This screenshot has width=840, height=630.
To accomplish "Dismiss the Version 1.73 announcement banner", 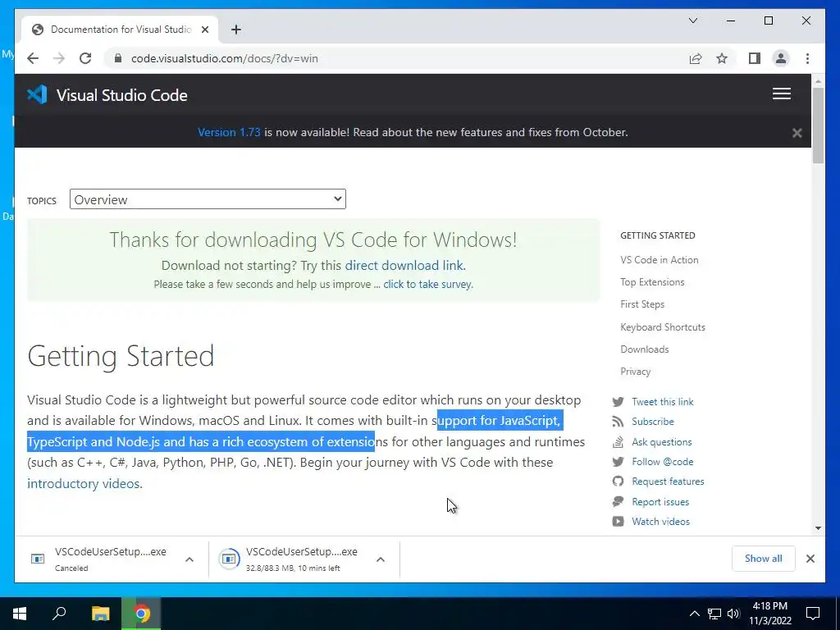I will click(x=797, y=133).
